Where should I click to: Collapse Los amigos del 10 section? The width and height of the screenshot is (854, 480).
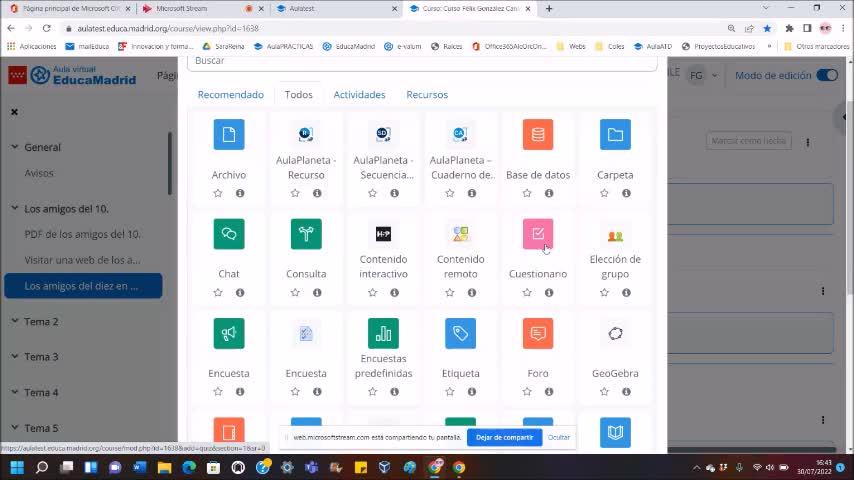tap(15, 208)
